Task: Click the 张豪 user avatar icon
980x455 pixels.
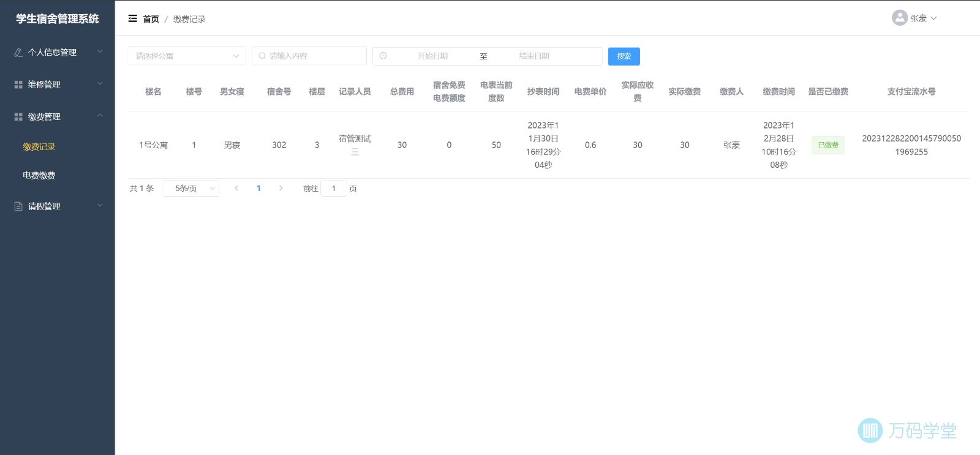Action: [x=899, y=18]
